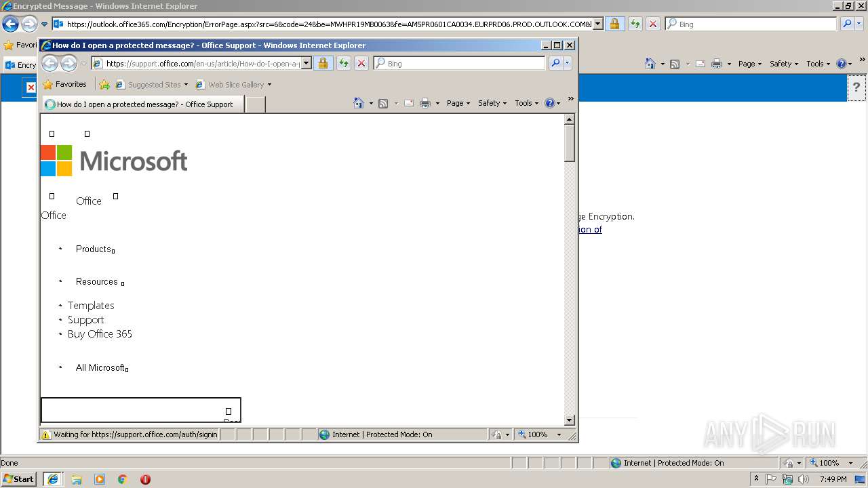Stop loading the Office Support page

(361, 63)
